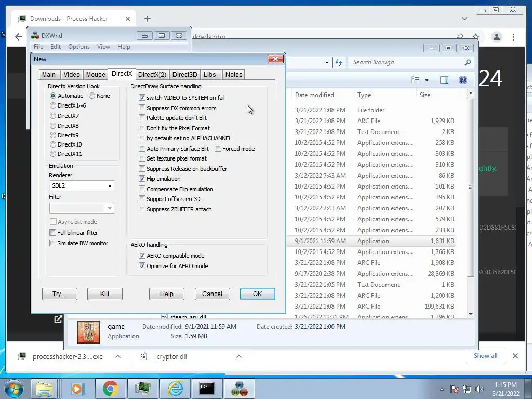532x399 pixels.
Task: Click the Action Center flag icon
Action: click(455, 389)
